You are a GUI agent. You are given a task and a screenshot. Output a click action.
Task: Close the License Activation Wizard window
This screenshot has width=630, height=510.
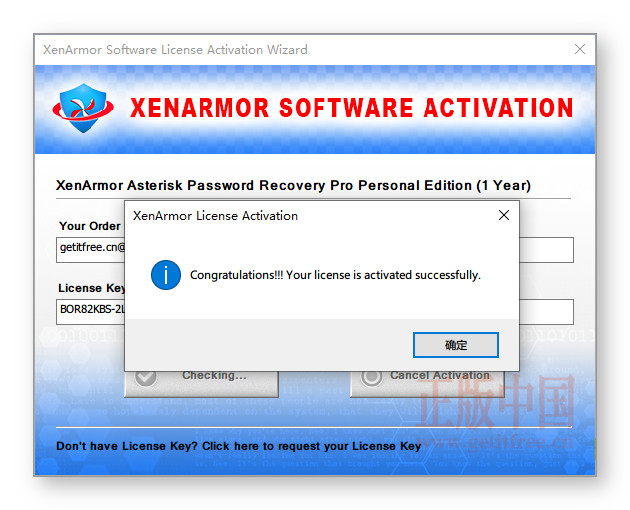[579, 49]
